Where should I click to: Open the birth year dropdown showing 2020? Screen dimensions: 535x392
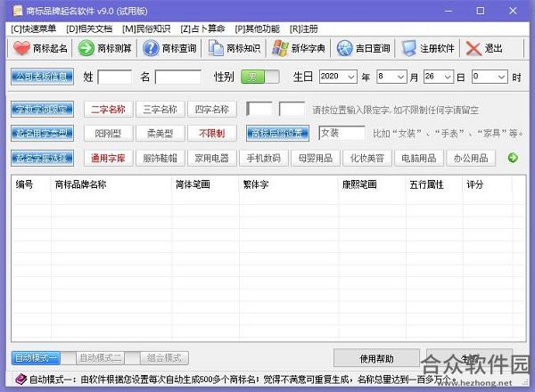click(x=338, y=77)
